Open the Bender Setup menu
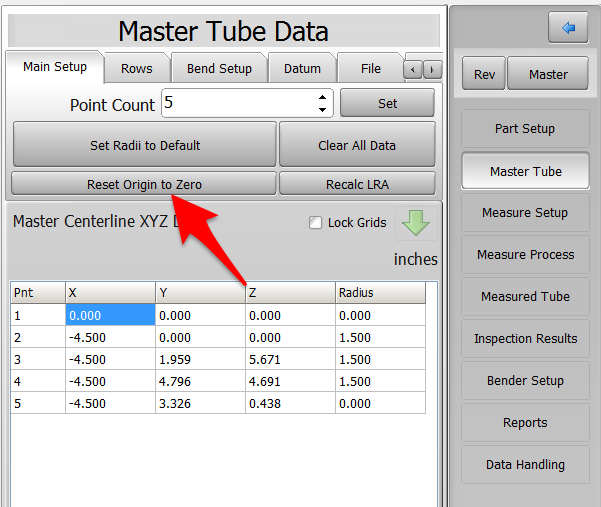Image resolution: width=601 pixels, height=507 pixels. 525,381
